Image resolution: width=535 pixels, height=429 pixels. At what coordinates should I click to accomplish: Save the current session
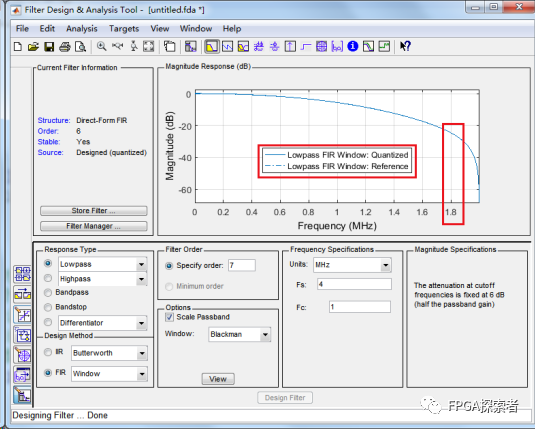tap(49, 46)
